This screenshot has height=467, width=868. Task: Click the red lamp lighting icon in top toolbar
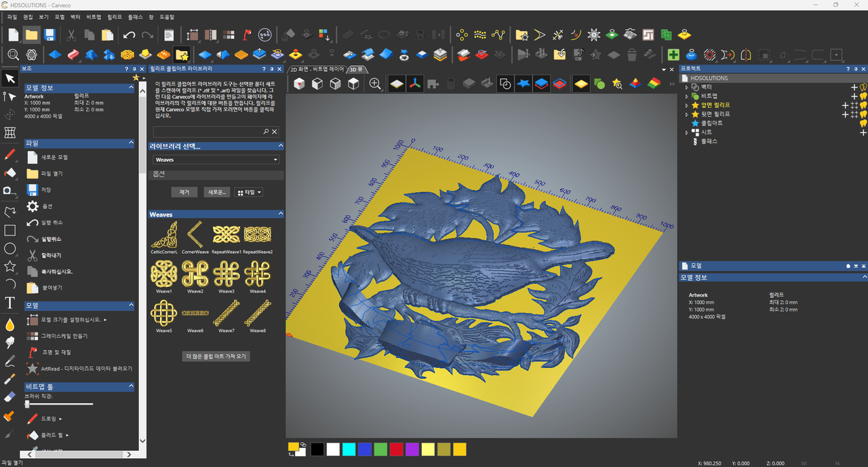(247, 35)
